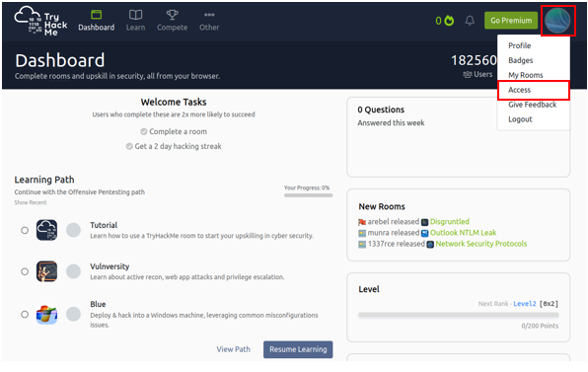This screenshot has height=372, width=588.
Task: Click the user avatar picture
Action: pyautogui.click(x=557, y=21)
